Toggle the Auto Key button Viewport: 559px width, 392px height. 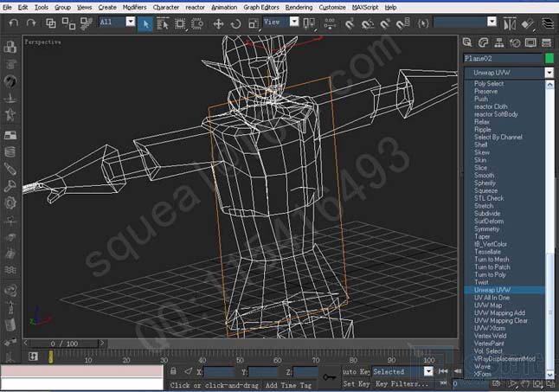point(356,372)
